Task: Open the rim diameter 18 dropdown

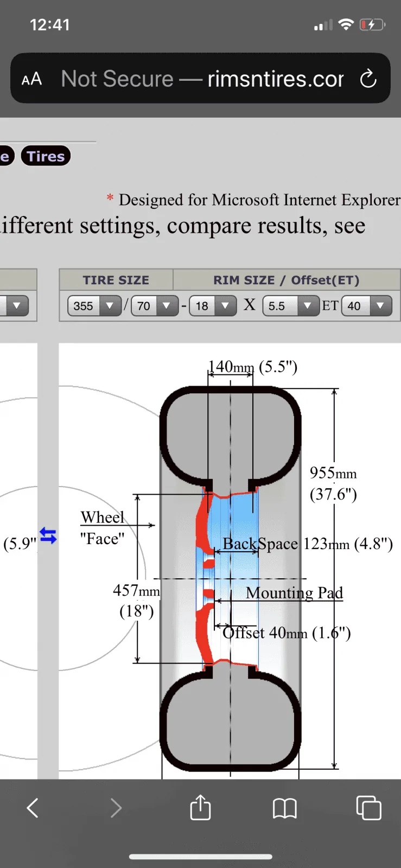Action: pyautogui.click(x=213, y=306)
